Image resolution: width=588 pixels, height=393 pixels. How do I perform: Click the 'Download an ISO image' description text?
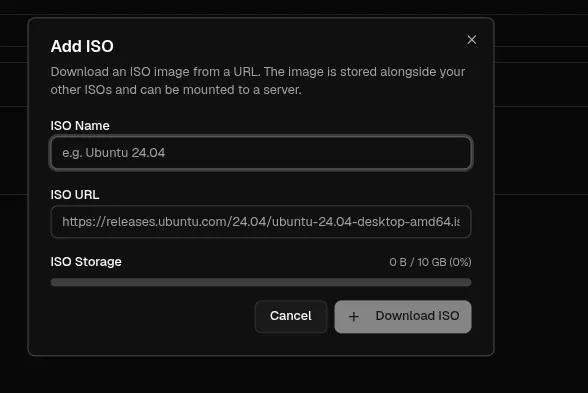(x=258, y=81)
